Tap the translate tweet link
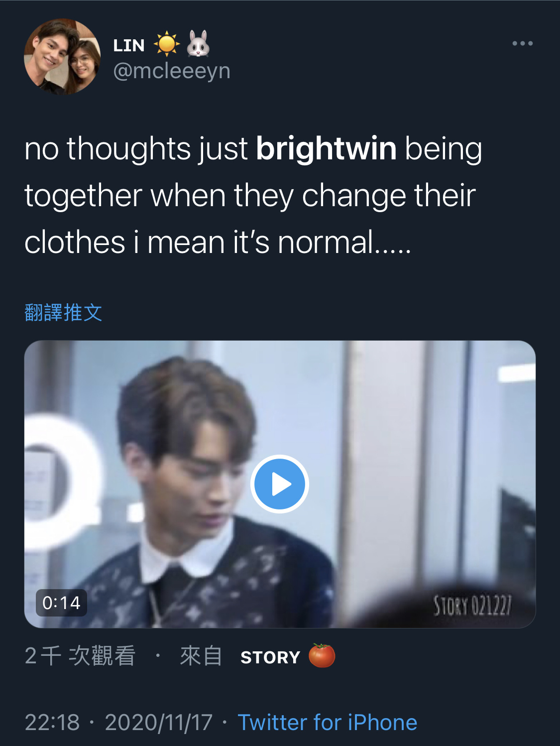The width and height of the screenshot is (560, 746). coord(63,313)
